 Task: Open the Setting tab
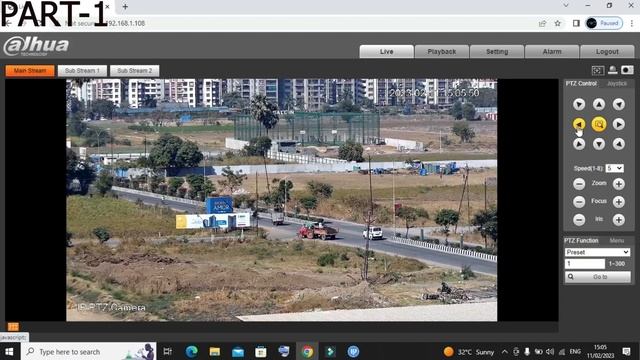point(497,52)
